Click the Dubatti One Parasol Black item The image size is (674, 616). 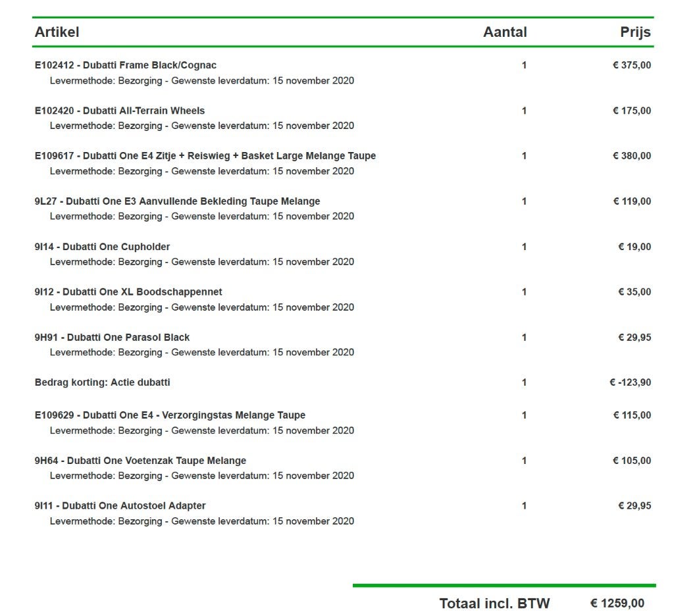pyautogui.click(x=112, y=338)
